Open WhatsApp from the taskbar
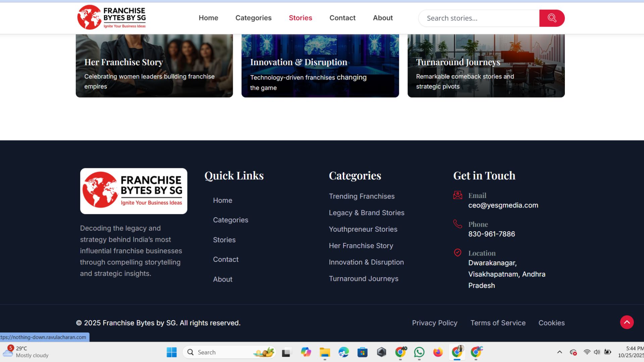This screenshot has height=362, width=644. click(x=419, y=352)
